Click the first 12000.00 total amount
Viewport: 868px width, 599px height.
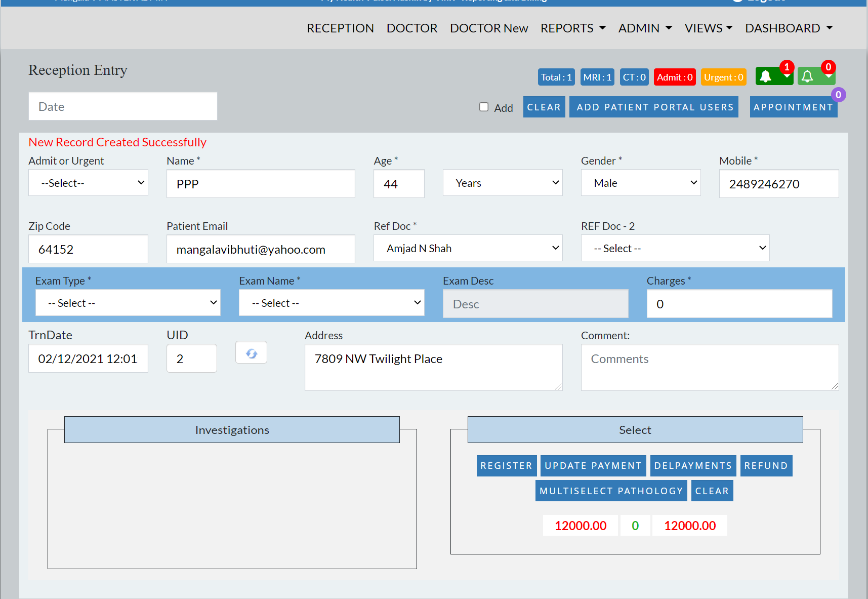point(581,526)
